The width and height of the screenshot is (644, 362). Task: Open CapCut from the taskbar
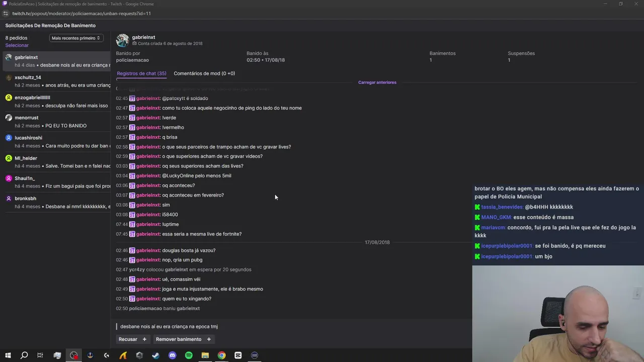point(238,355)
